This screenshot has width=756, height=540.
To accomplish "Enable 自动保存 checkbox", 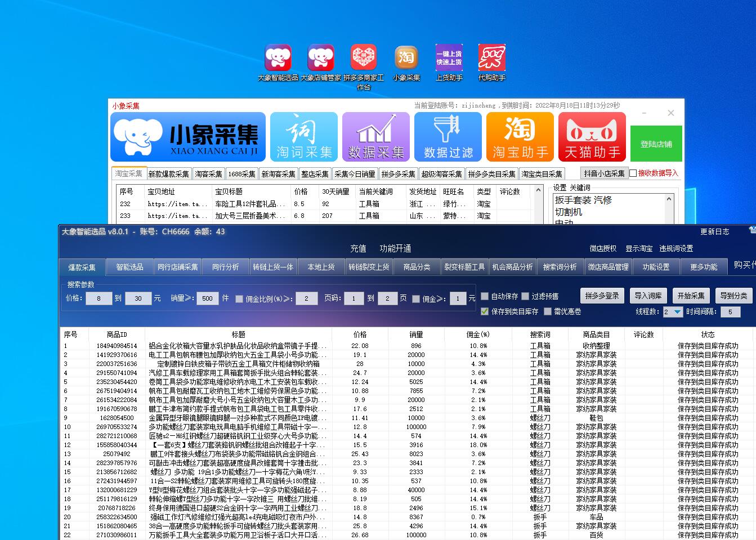I will click(485, 296).
